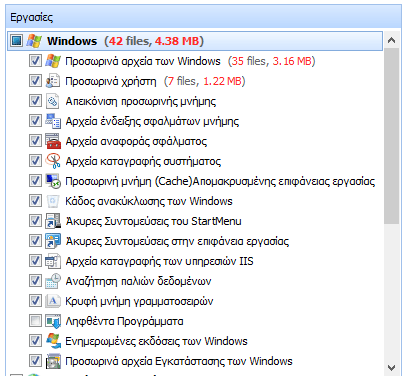407x376 pixels.
Task: Select the Απεικόνιση προσωρινής μνήμης text
Action: point(141,101)
